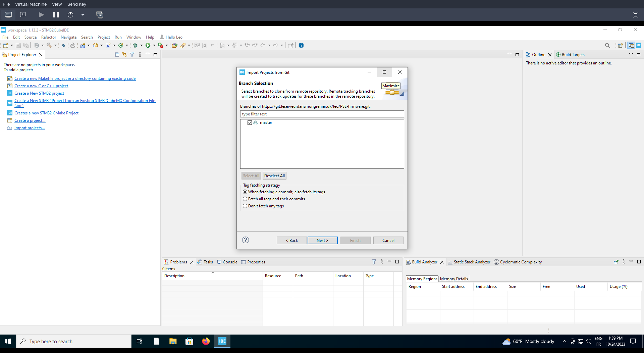644x353 pixels.
Task: Open the Back history dropdown arrow
Action: tap(269, 45)
